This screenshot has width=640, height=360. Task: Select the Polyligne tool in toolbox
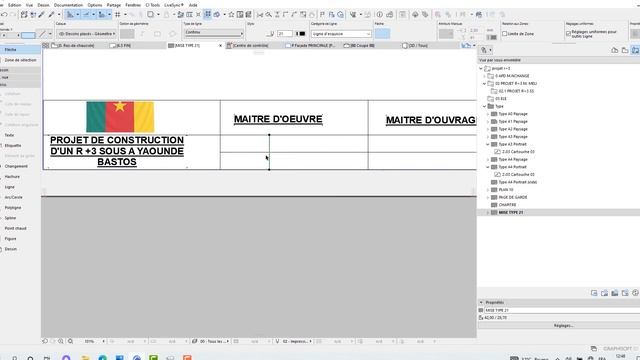[13, 208]
